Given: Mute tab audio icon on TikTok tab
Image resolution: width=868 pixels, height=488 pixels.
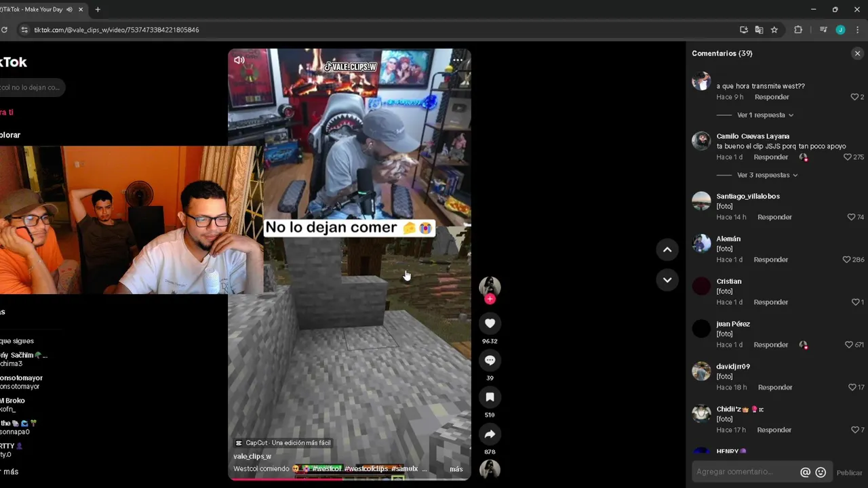Looking at the screenshot, I should 69,9.
